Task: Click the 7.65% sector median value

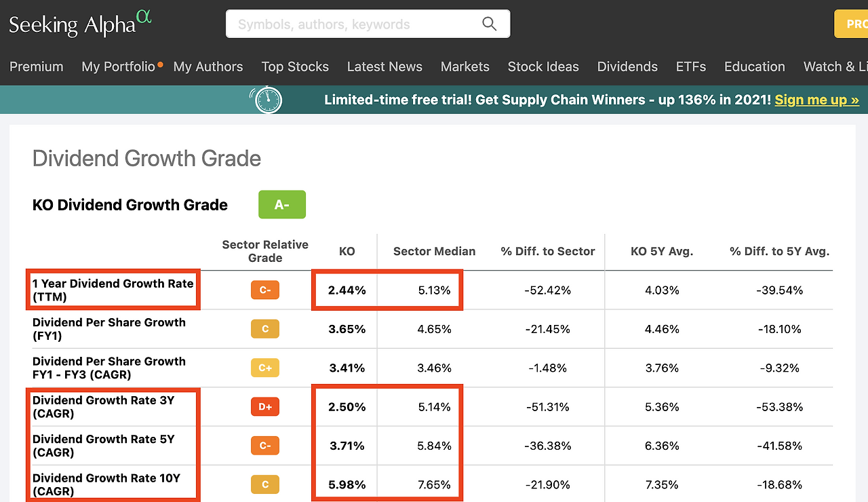Action: click(x=435, y=485)
